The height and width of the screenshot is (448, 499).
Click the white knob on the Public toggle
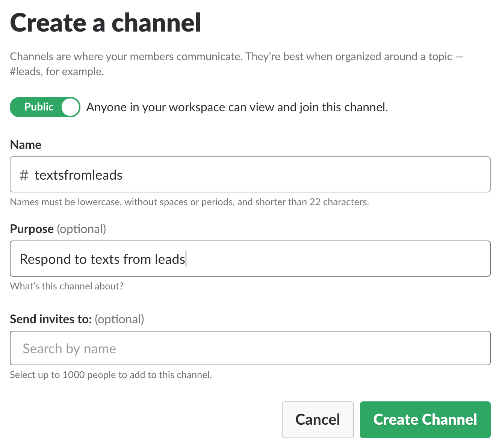[x=70, y=107]
